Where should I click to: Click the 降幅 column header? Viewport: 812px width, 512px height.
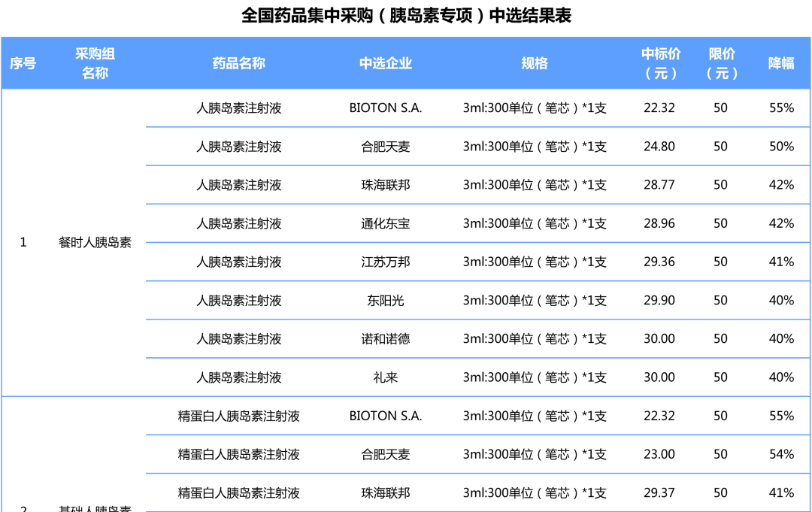point(781,63)
